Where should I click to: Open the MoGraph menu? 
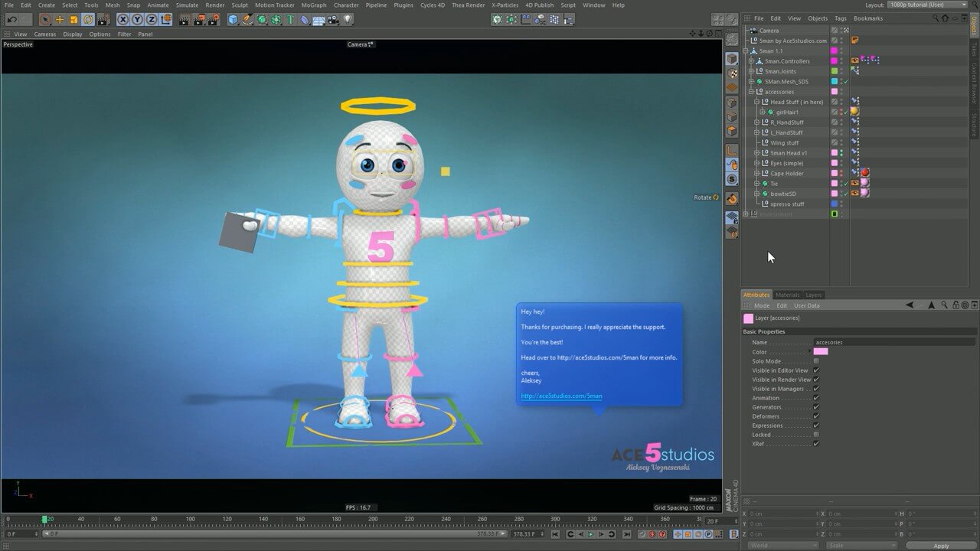313,5
